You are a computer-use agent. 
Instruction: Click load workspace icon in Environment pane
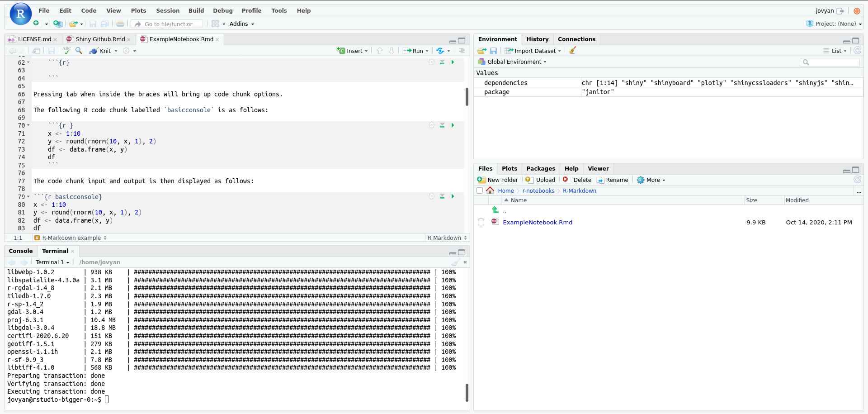482,51
